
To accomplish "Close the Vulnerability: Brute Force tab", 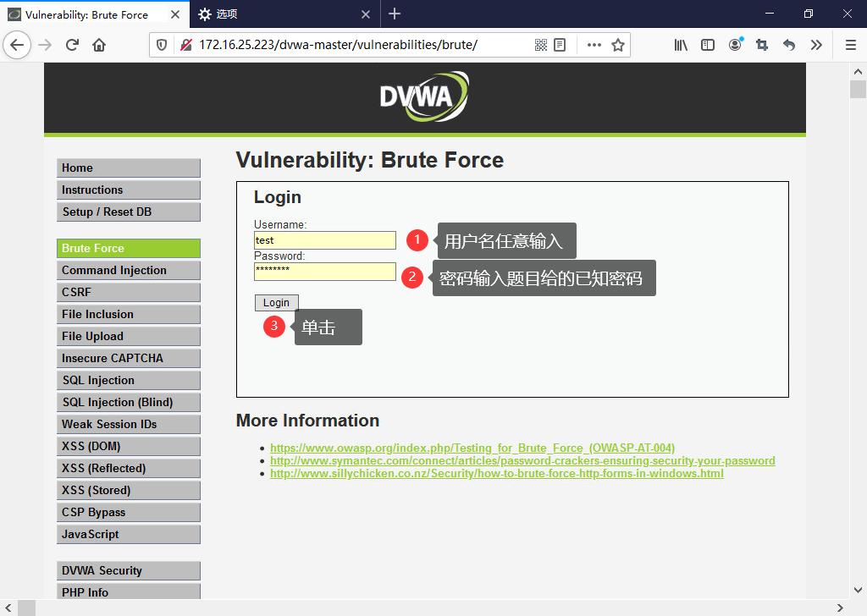I will click(x=175, y=14).
